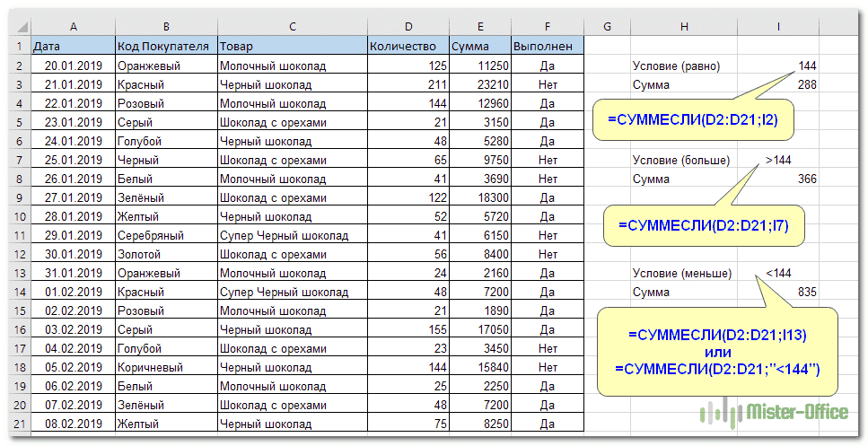
Task: Select the row 10 header
Action: (19, 216)
